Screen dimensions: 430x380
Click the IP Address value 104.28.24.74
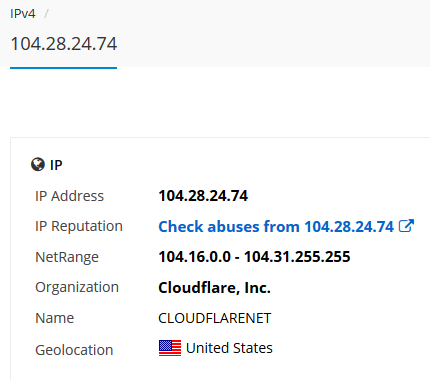click(203, 196)
